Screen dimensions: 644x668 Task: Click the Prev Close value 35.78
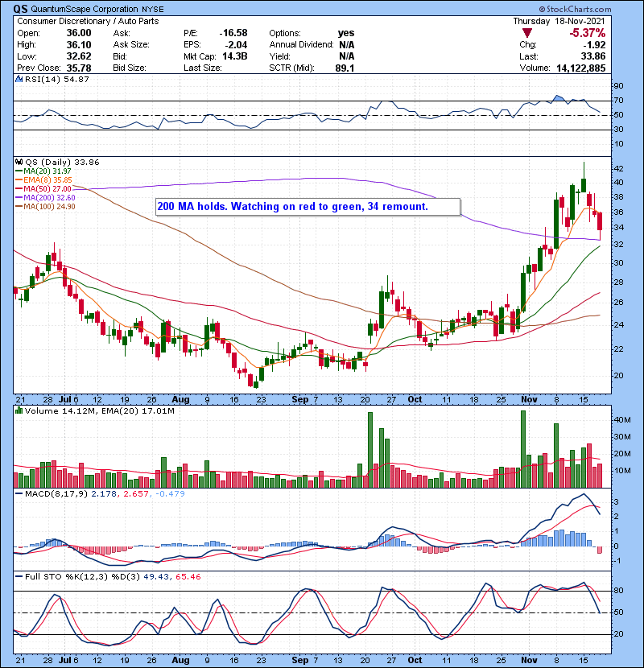tap(79, 68)
